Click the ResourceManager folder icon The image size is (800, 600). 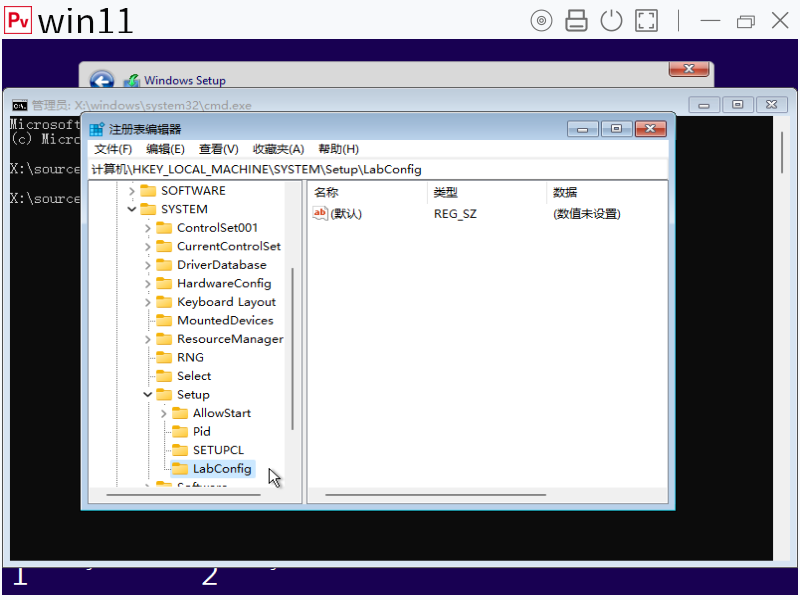click(164, 339)
